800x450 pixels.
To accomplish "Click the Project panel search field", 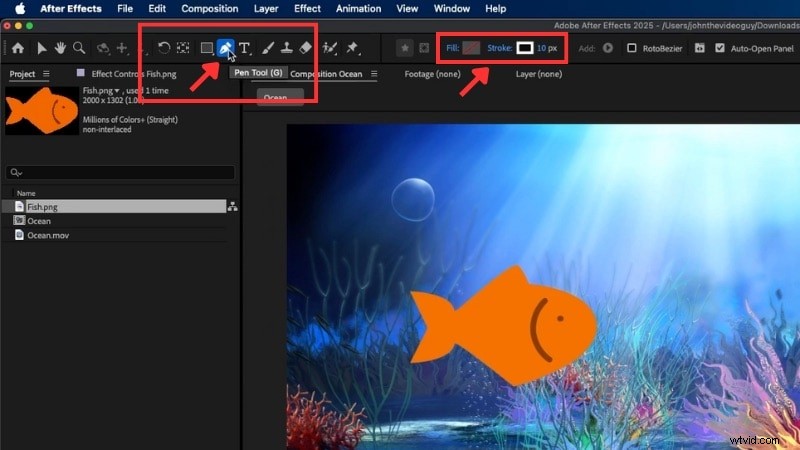I will point(120,173).
